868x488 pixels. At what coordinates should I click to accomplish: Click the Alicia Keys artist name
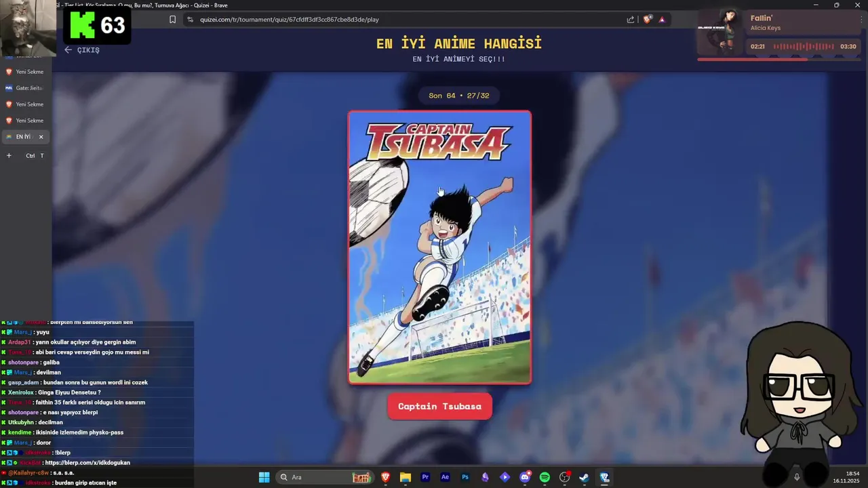(766, 28)
